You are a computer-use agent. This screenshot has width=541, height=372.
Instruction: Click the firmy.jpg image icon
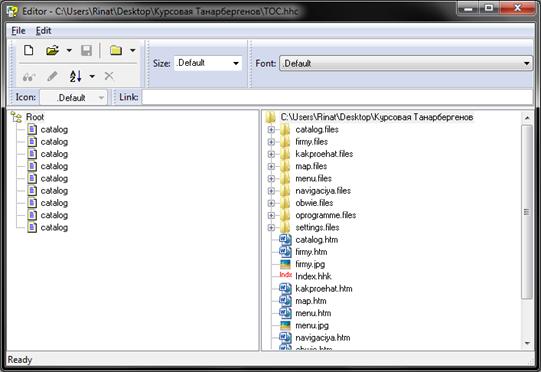285,264
